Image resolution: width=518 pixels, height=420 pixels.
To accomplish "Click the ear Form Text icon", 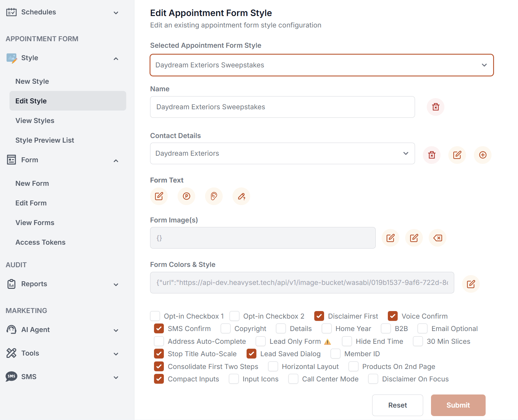I will coord(214,196).
